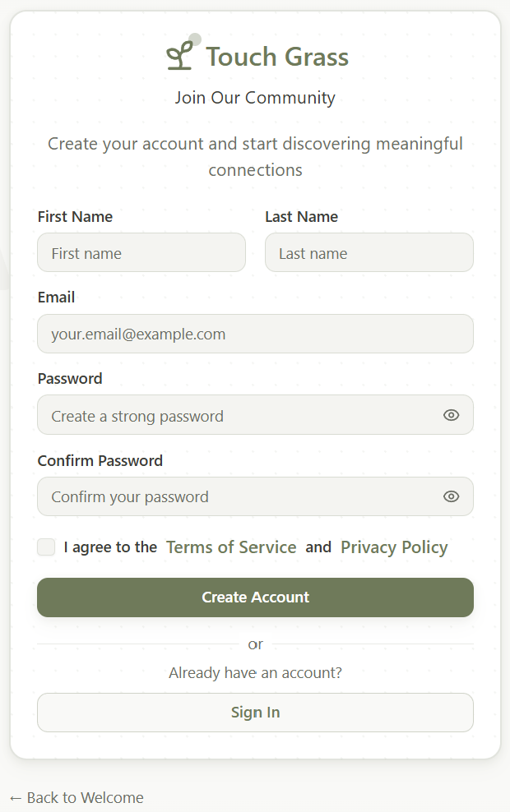Click the Email field label
Viewport: 510px width, 812px height.
click(x=56, y=298)
